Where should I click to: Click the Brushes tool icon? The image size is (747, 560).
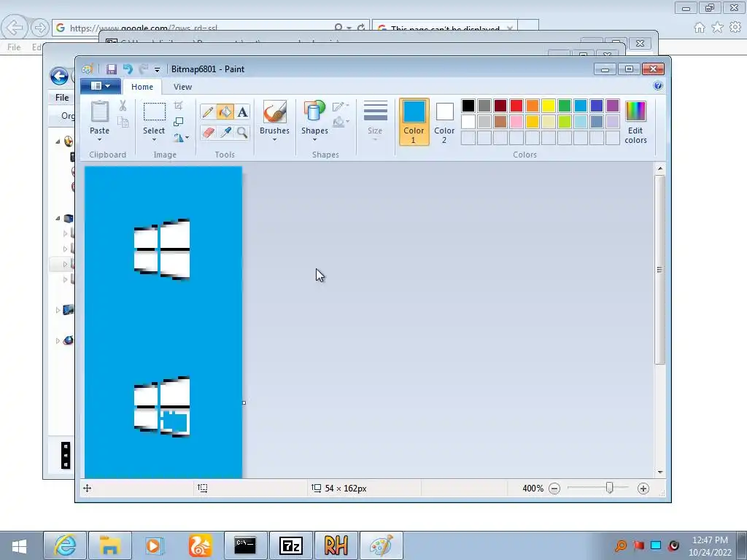pos(274,112)
